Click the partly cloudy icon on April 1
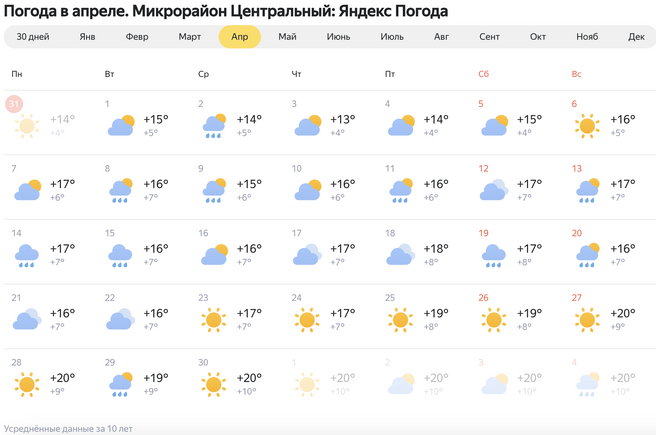The image size is (656, 435). point(121,126)
